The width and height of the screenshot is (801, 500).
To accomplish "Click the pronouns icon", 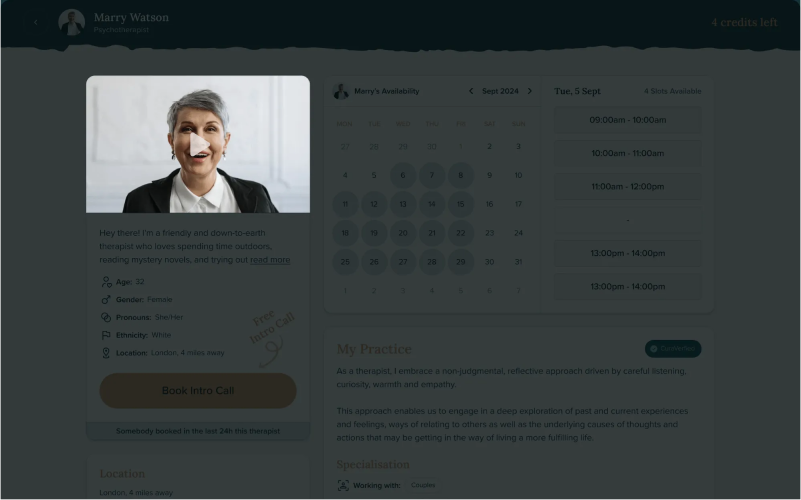I will [106, 317].
